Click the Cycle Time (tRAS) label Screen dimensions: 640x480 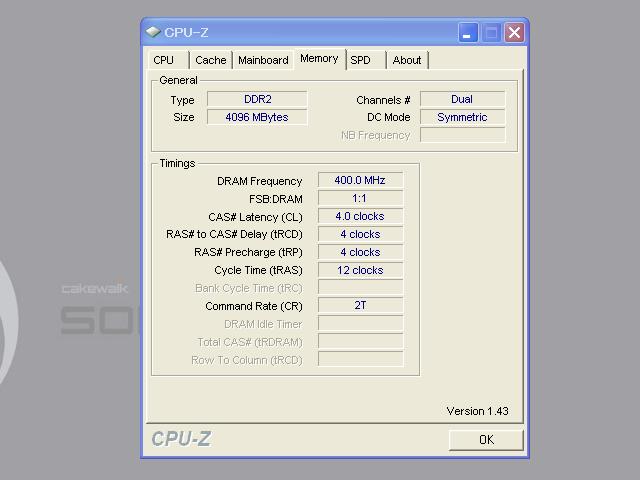(x=258, y=270)
